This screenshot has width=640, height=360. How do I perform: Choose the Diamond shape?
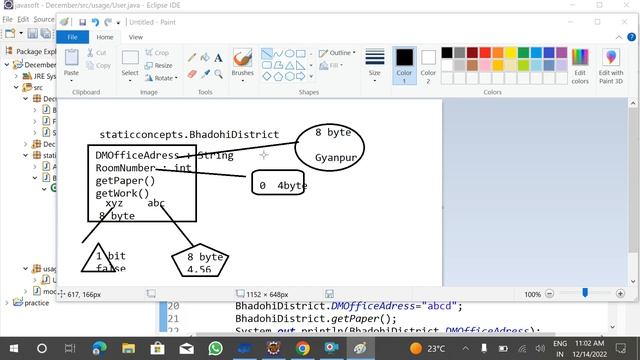(x=267, y=76)
